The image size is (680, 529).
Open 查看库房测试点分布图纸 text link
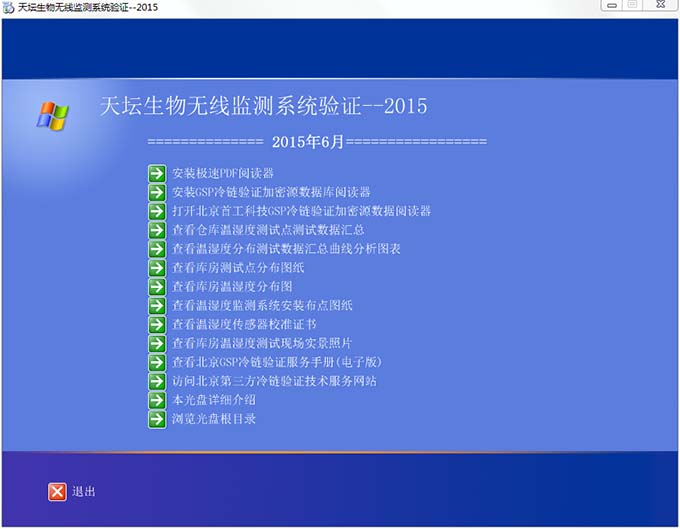(238, 268)
